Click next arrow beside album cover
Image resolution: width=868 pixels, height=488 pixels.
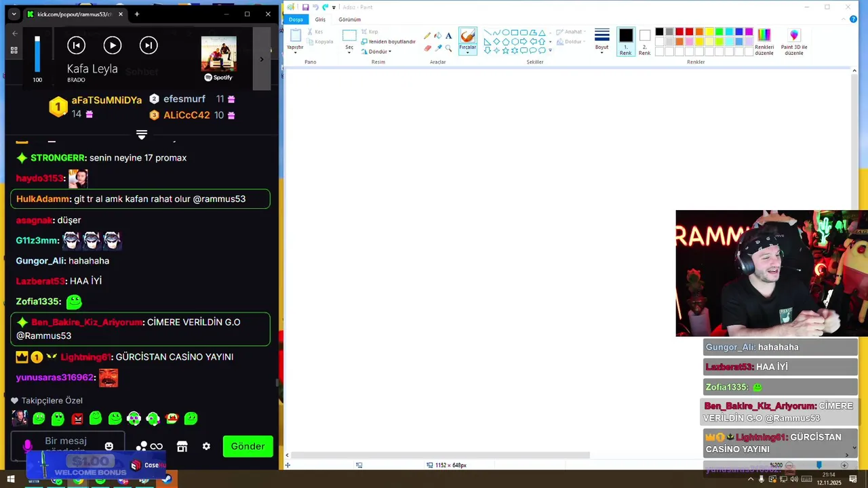[262, 60]
